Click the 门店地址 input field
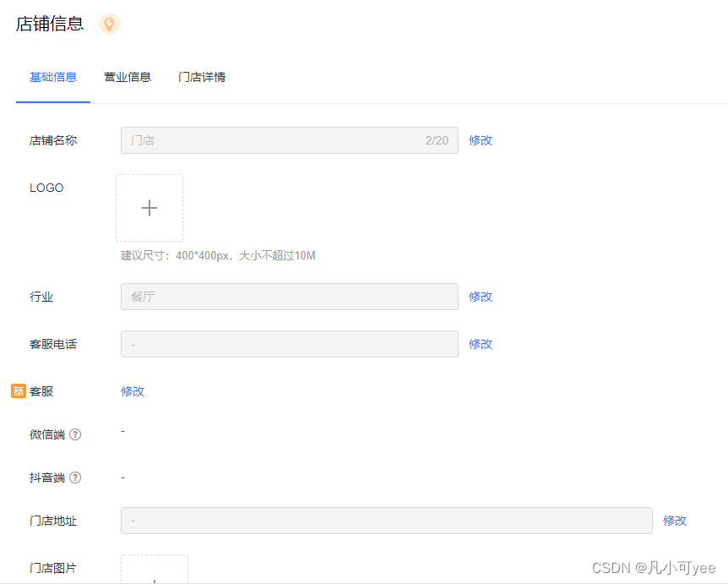This screenshot has width=728, height=584. tap(387, 521)
